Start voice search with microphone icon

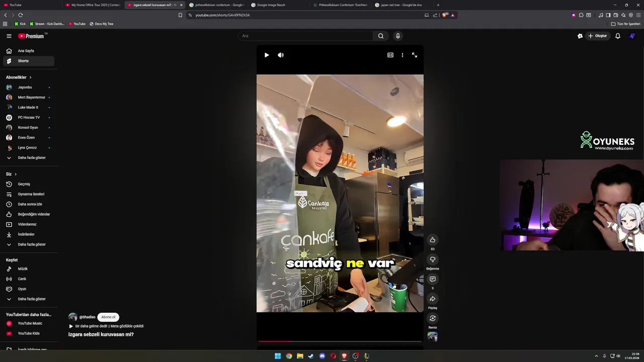(x=397, y=36)
